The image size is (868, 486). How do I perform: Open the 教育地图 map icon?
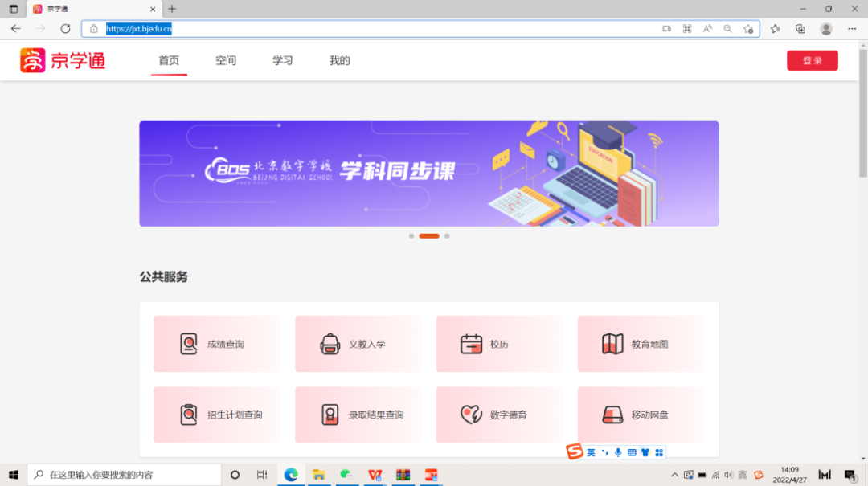(612, 344)
